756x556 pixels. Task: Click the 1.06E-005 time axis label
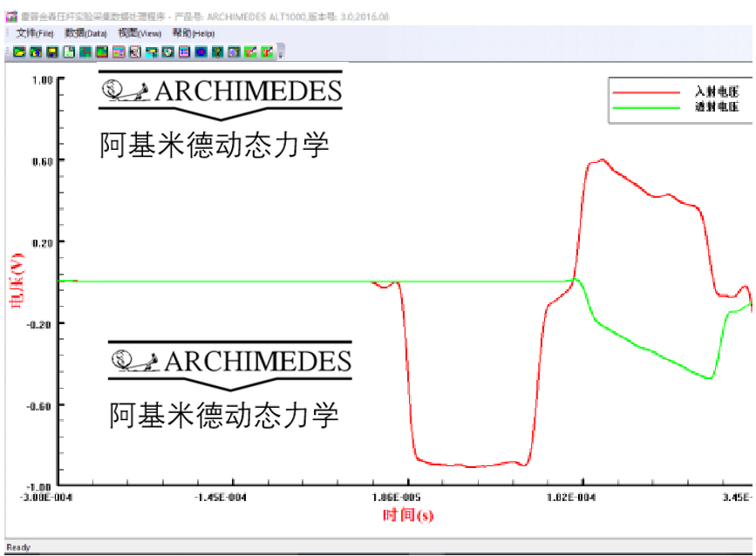(397, 498)
